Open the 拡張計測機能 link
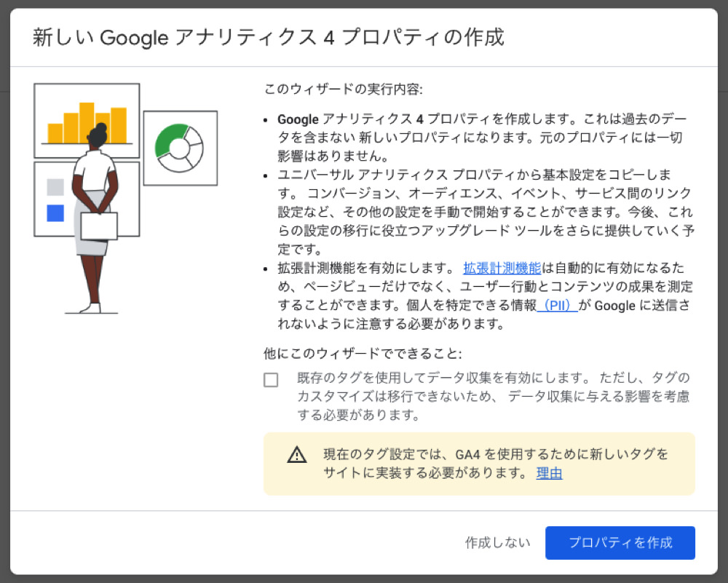Image resolution: width=728 pixels, height=583 pixels. click(x=502, y=268)
